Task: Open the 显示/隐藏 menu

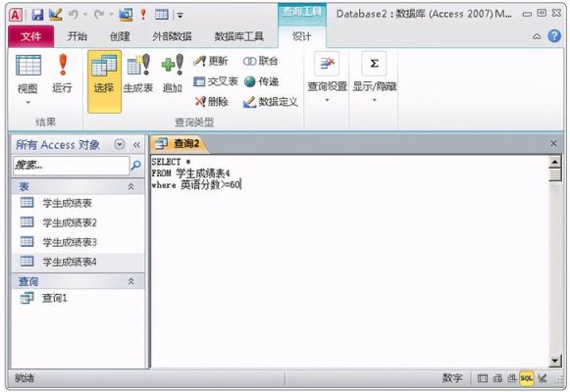Action: tap(375, 77)
